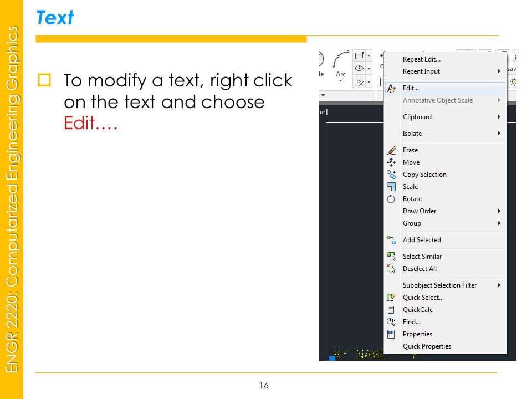Click the Scale icon
This screenshot has width=532, height=399.
click(x=391, y=187)
